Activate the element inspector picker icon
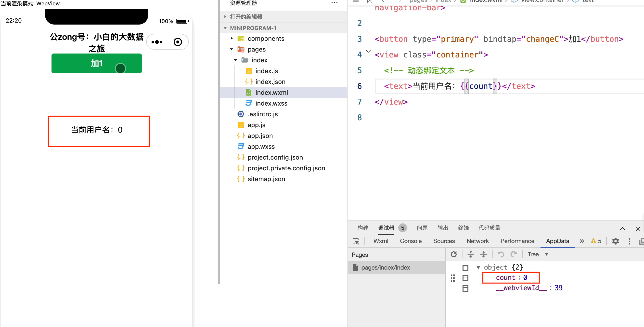 click(x=356, y=241)
